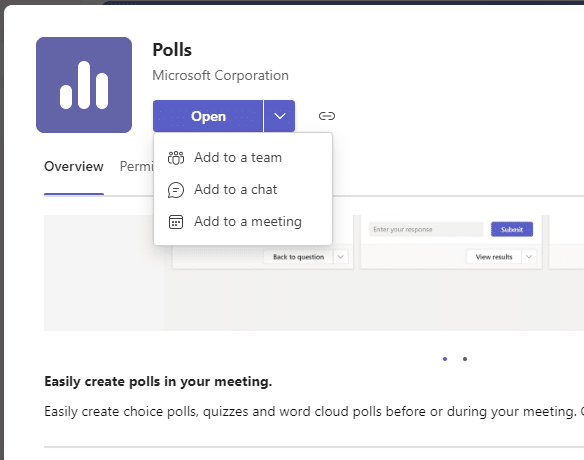Click the chat bubble icon in the menu
This screenshot has height=460, width=584.
point(176,190)
